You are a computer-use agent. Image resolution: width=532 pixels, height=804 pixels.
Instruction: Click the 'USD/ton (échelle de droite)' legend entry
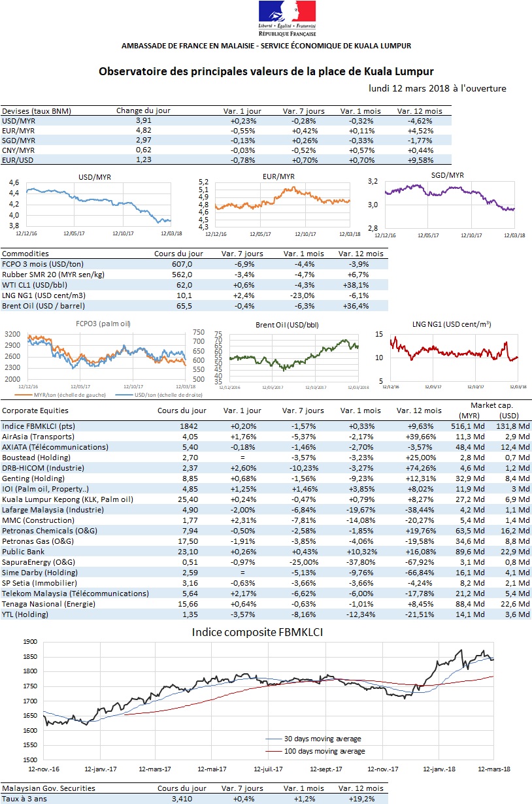[159, 394]
